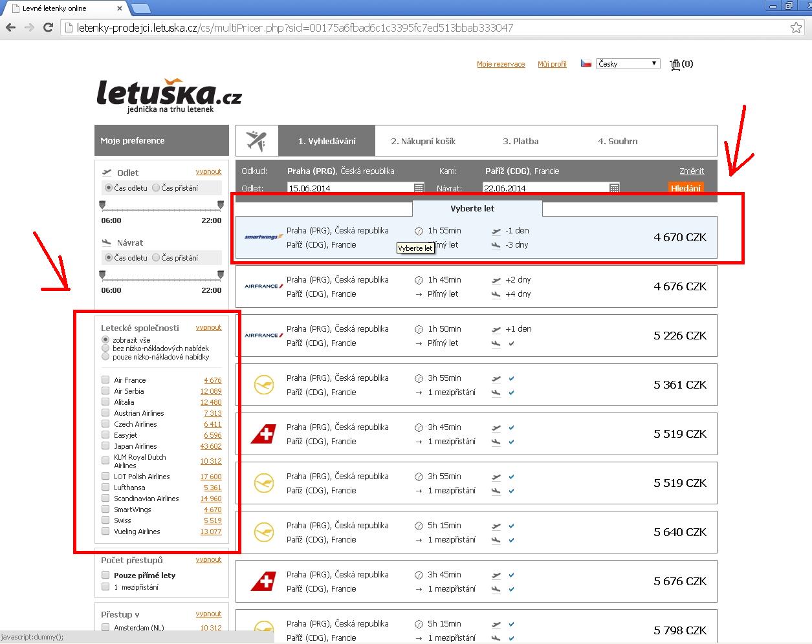Click the new tab button in the browser
The height and width of the screenshot is (644, 812).
coord(141,8)
